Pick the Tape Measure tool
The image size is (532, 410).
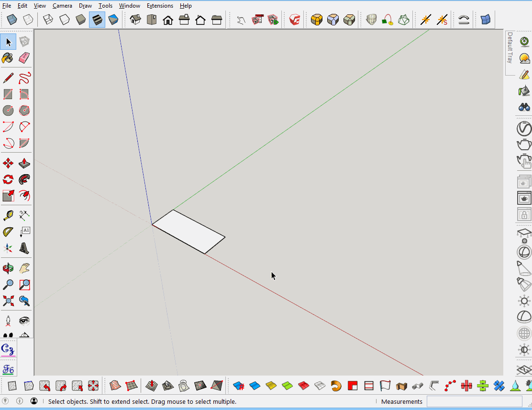[8, 215]
